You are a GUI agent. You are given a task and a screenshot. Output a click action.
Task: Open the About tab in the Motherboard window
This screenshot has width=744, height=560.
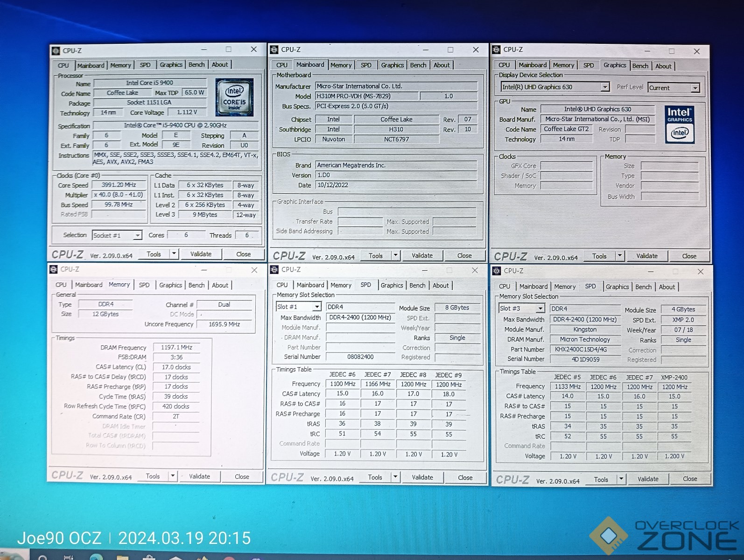(442, 65)
